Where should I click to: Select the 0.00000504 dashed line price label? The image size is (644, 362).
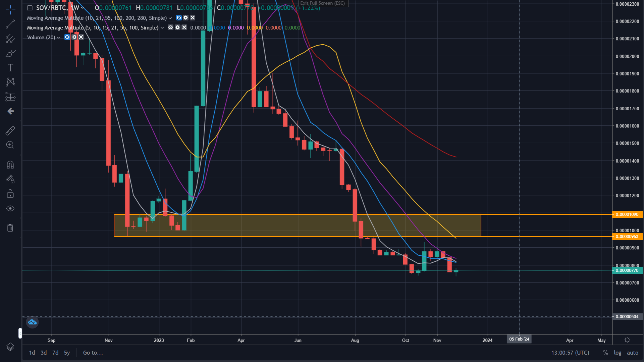pos(627,317)
